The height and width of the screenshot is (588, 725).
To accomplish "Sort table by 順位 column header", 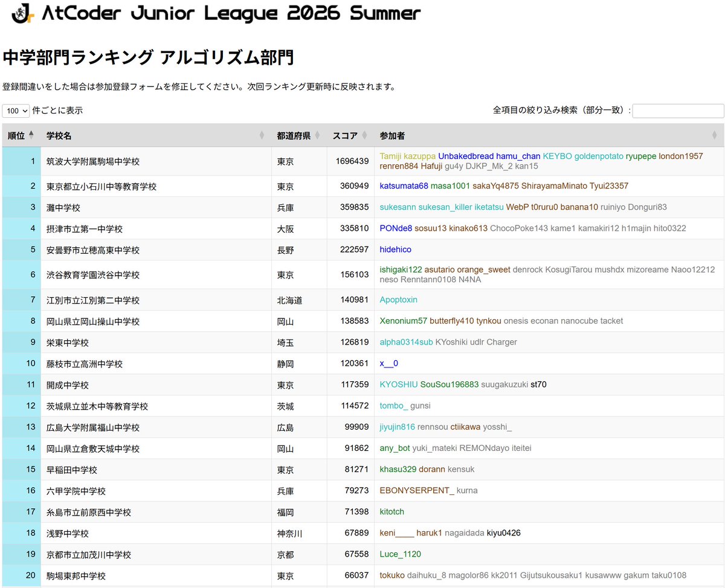I will 21,135.
